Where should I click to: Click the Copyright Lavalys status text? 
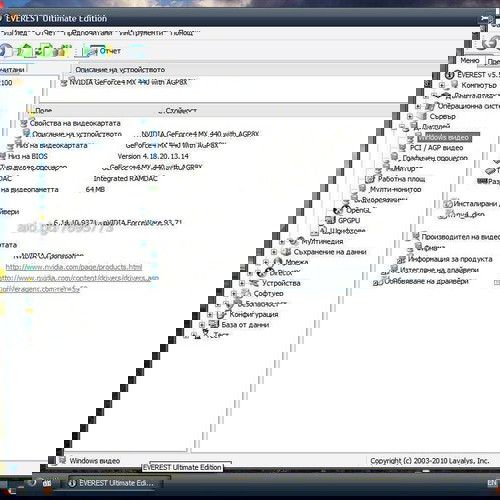coord(430,461)
